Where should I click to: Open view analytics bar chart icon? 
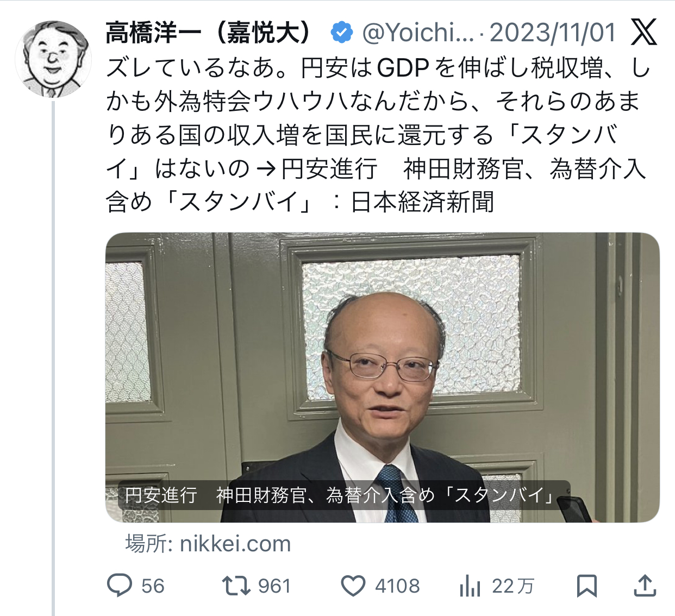pos(470,586)
